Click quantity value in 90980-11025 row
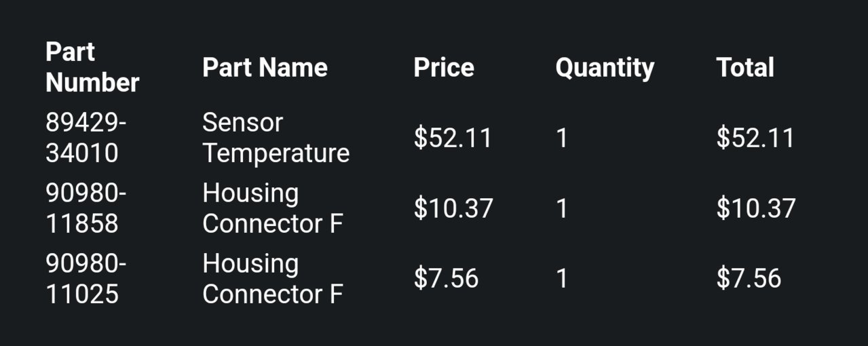The height and width of the screenshot is (346, 868). point(561,280)
